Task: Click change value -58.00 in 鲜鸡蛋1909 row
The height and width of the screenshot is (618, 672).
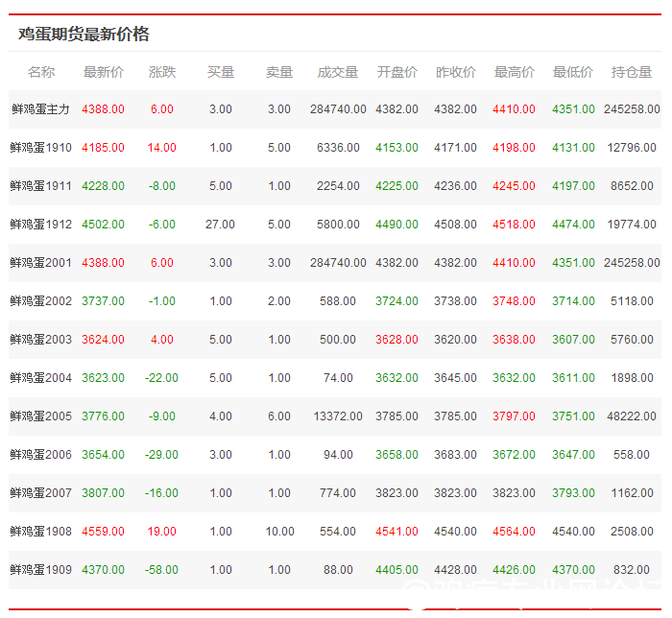Action: (161, 570)
